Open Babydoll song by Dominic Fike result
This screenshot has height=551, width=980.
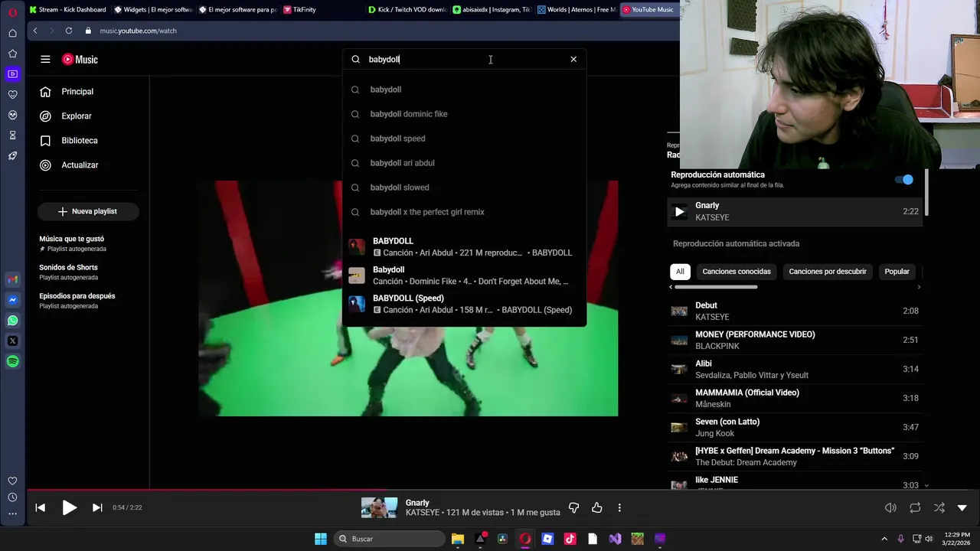coord(463,275)
